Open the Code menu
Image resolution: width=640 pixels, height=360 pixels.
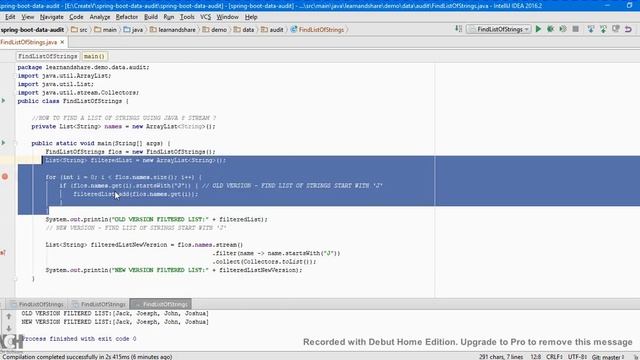point(76,17)
